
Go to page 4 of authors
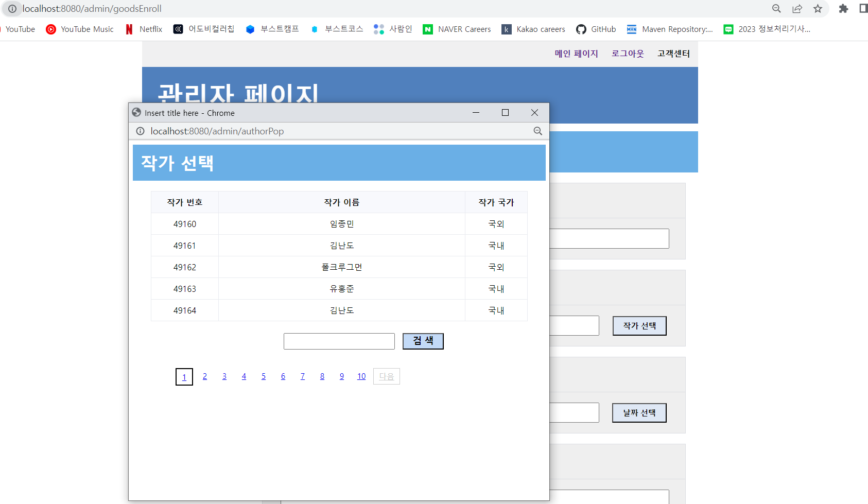coord(244,376)
